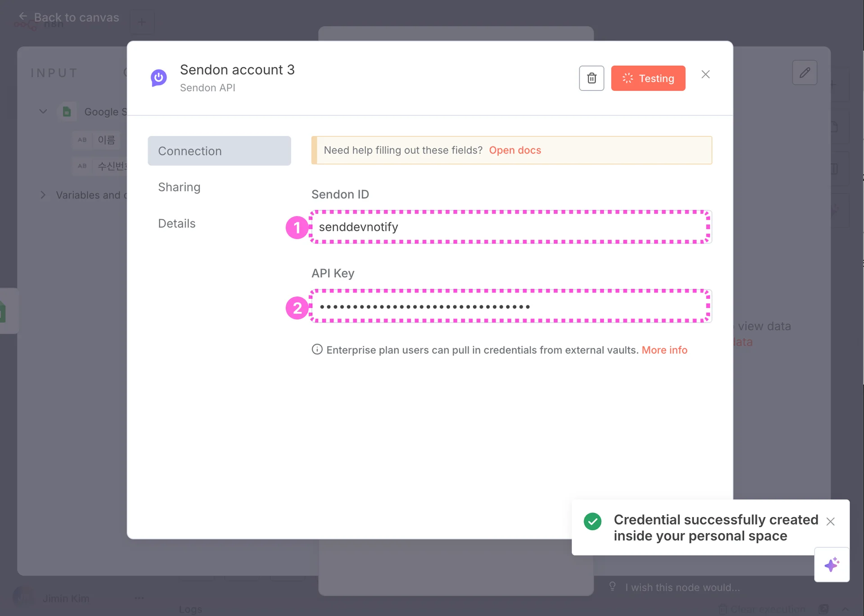Image resolution: width=864 pixels, height=616 pixels.
Task: Open the AI assistant sparkle button
Action: (x=832, y=564)
